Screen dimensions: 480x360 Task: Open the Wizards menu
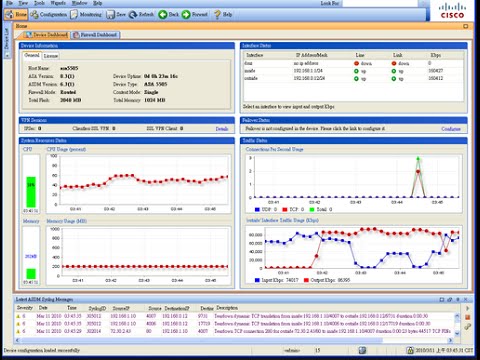tap(58, 3)
